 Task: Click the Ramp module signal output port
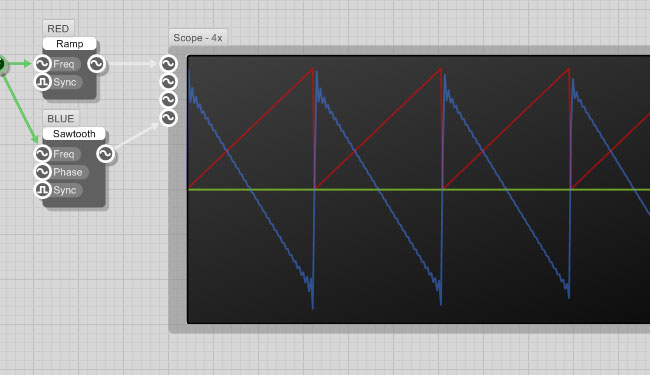pos(97,64)
